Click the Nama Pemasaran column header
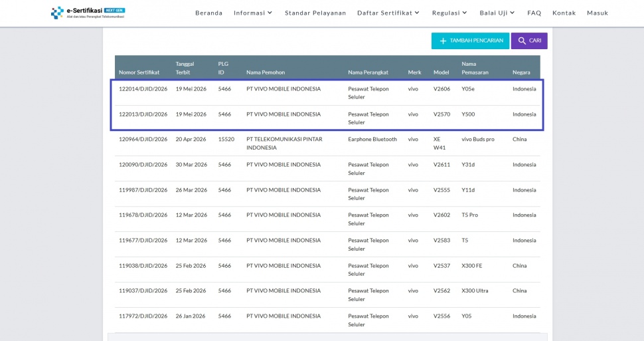This screenshot has width=644, height=341. (x=475, y=68)
